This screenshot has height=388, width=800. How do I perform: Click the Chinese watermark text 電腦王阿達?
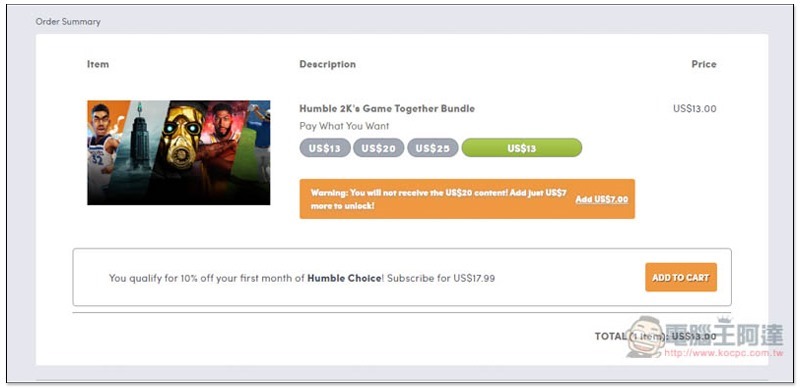(724, 334)
